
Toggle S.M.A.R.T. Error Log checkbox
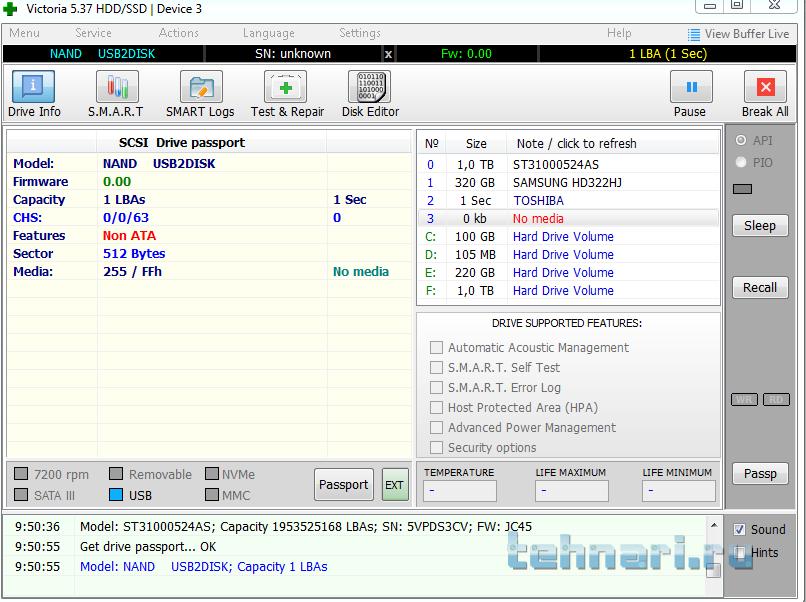coord(436,388)
